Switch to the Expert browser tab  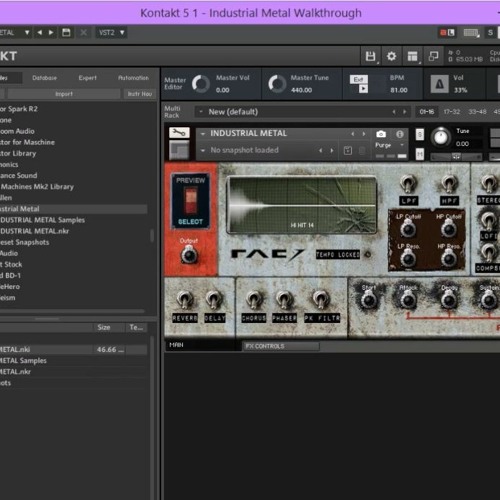click(88, 78)
